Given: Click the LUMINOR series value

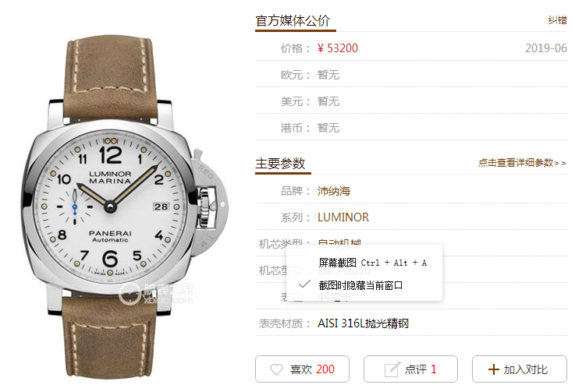Looking at the screenshot, I should 343,217.
